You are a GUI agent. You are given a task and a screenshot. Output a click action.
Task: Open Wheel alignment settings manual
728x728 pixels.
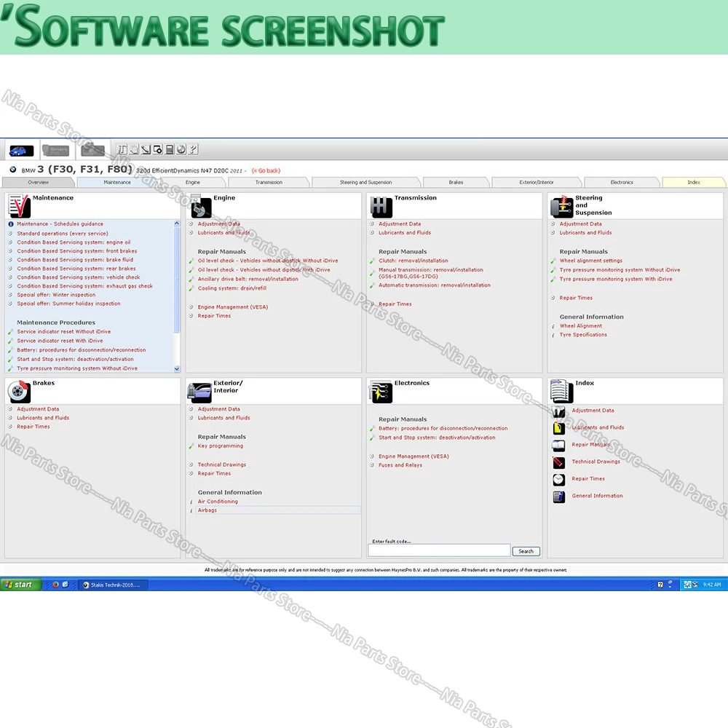coord(590,261)
